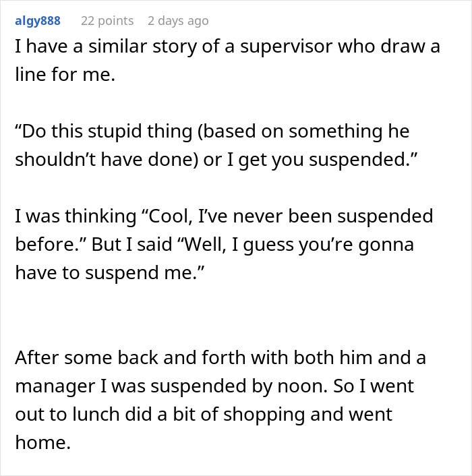
Task: Open the algy888 user profile link
Action: pyautogui.click(x=38, y=21)
